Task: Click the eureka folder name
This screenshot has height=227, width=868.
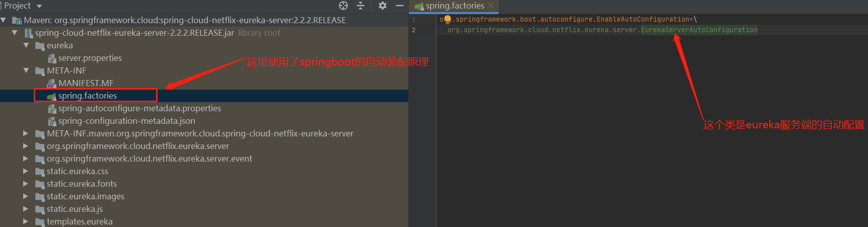Action: (60, 45)
